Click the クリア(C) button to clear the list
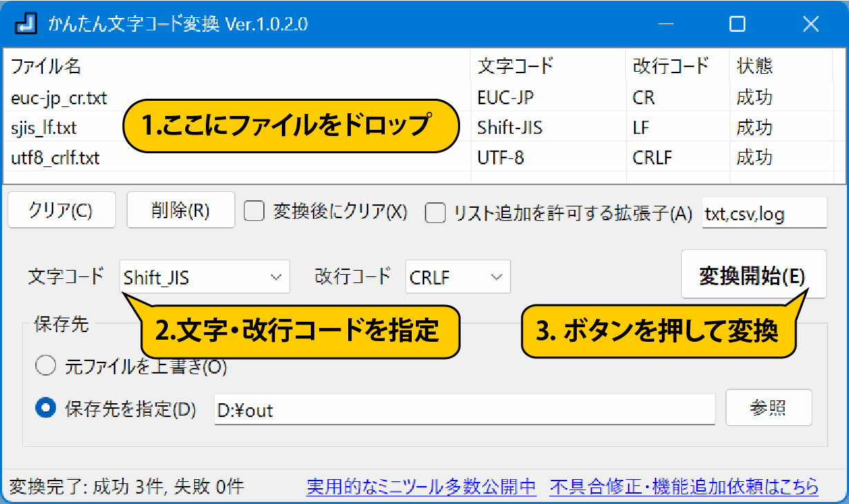This screenshot has height=504, width=849. tap(61, 210)
